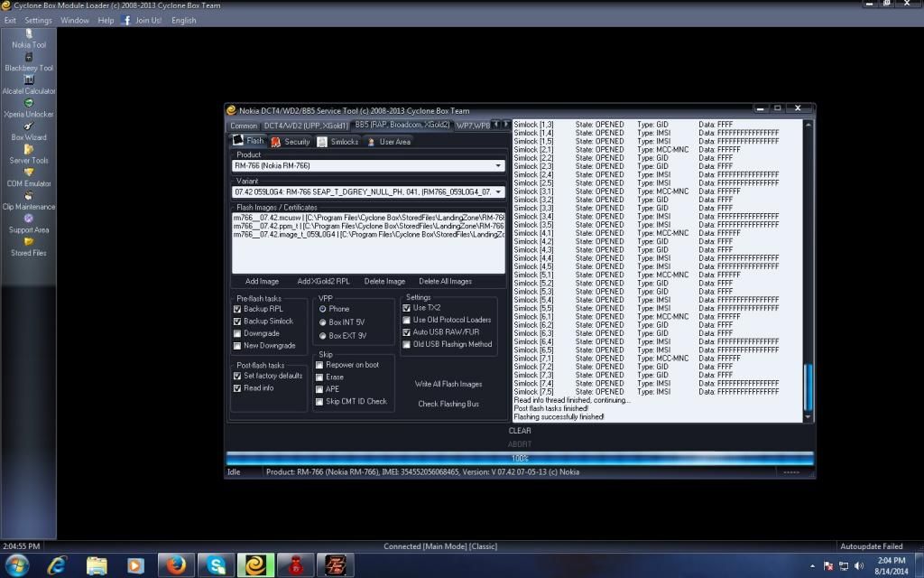Click the 100% flashing progress bar

pos(519,458)
